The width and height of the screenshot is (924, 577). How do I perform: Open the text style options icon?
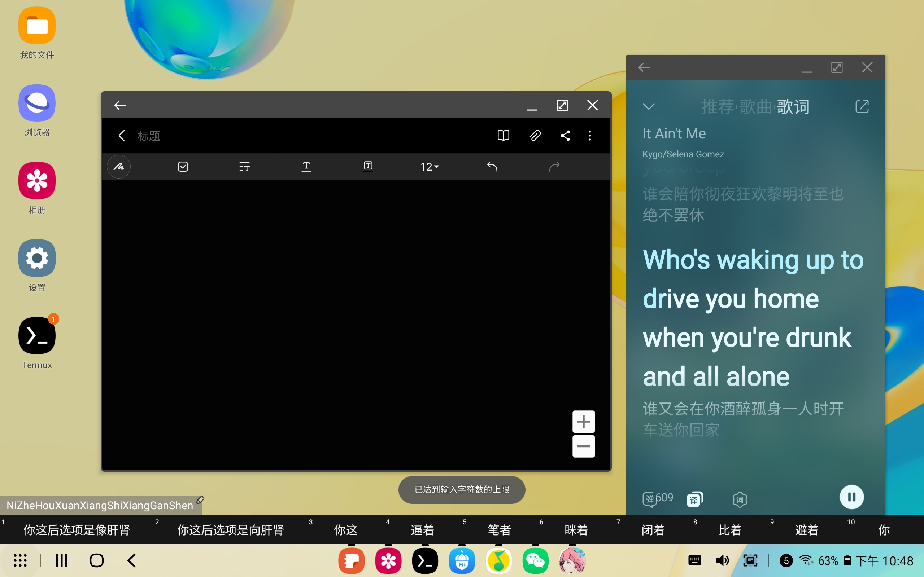[x=244, y=167]
